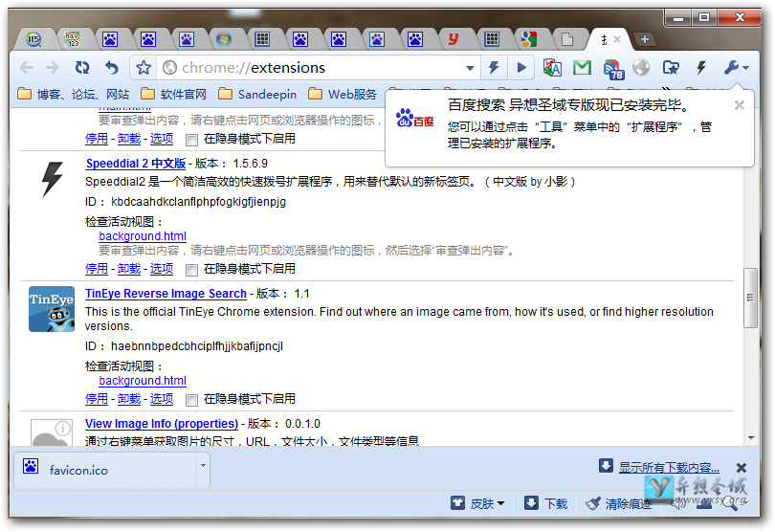Click the reload page icon
The height and width of the screenshot is (532, 775).
pos(82,68)
